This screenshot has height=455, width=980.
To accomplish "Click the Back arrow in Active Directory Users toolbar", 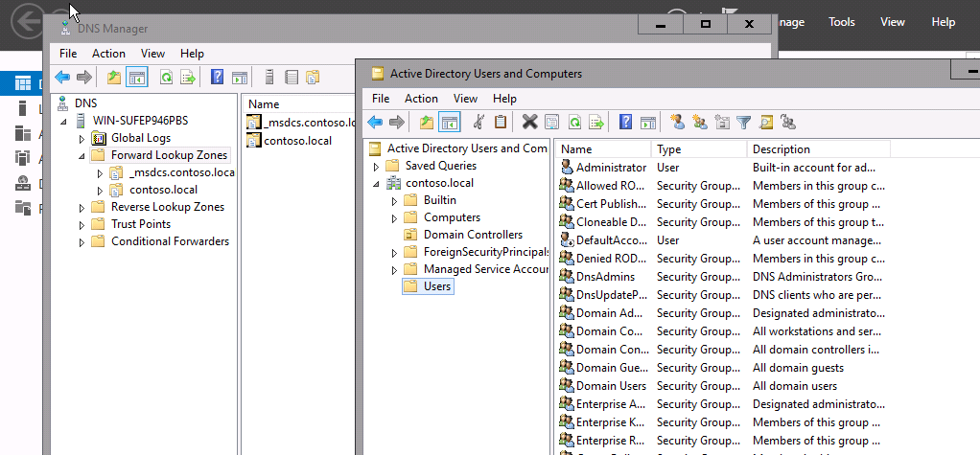I will click(x=375, y=122).
